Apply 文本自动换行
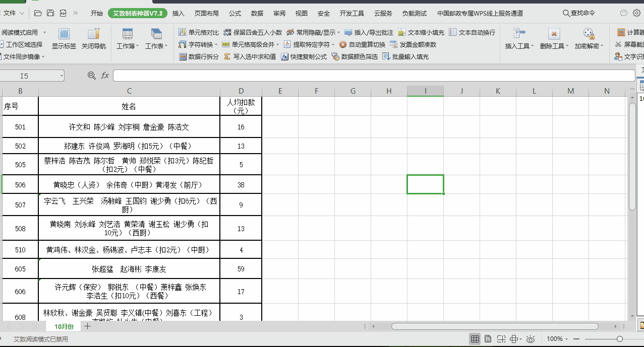The height and width of the screenshot is (347, 644). tap(472, 32)
